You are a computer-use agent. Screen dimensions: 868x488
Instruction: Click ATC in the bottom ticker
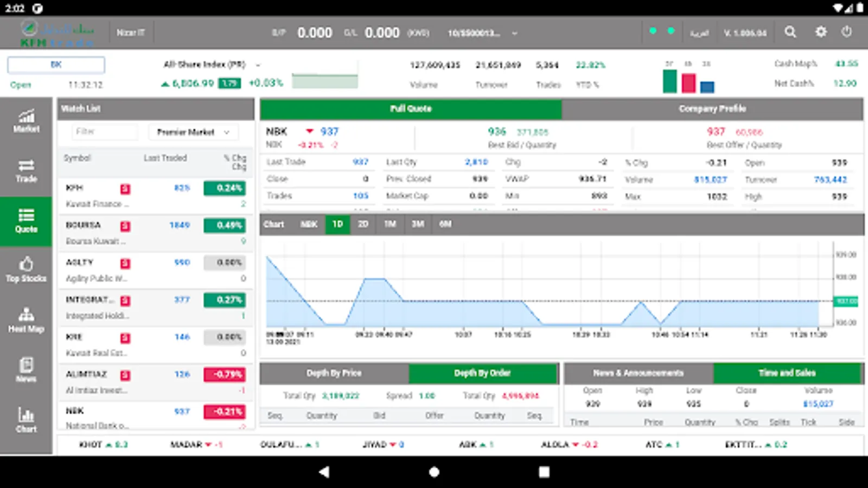point(662,445)
